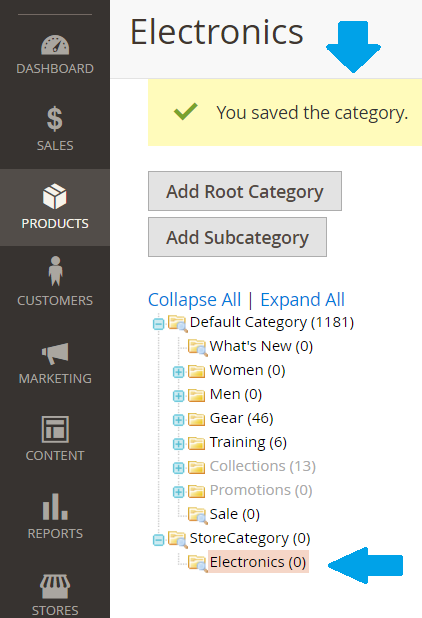The width and height of the screenshot is (422, 618).
Task: Click the Add Subcategory button
Action: pos(237,237)
